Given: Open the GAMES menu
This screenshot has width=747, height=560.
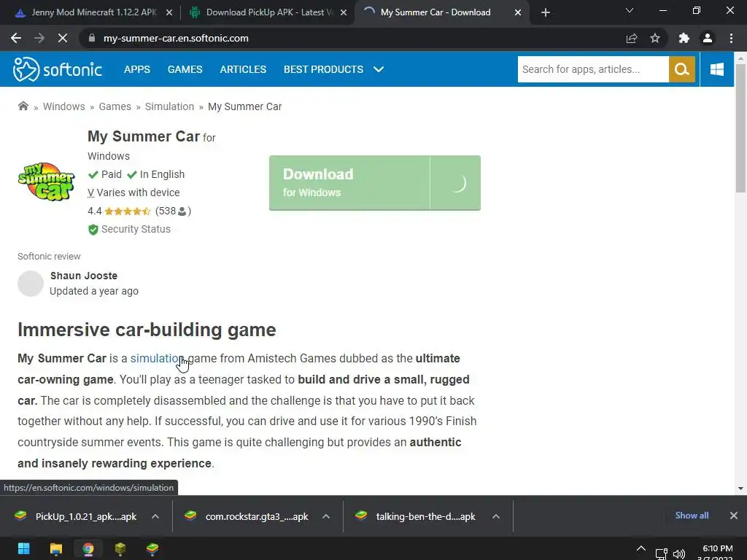Looking at the screenshot, I should point(185,69).
